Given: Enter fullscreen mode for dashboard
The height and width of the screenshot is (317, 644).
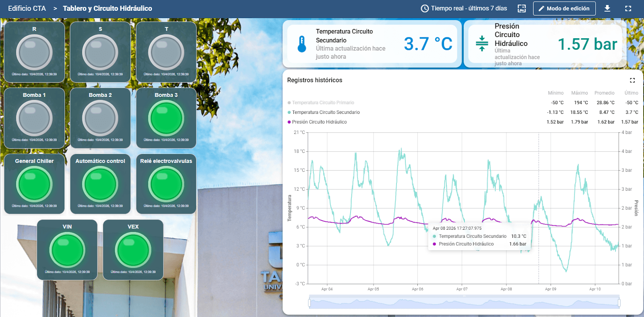Looking at the screenshot, I should [x=628, y=8].
